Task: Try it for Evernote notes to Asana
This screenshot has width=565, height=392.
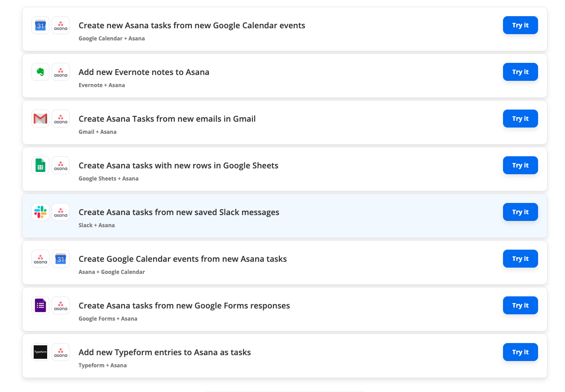Action: click(x=520, y=72)
